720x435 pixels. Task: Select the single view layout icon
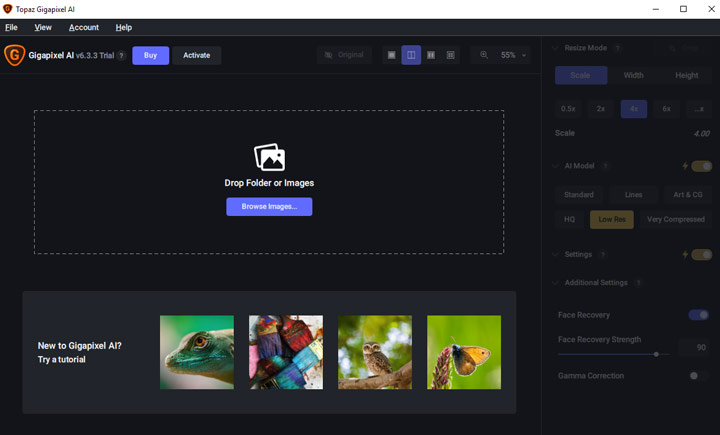click(392, 55)
